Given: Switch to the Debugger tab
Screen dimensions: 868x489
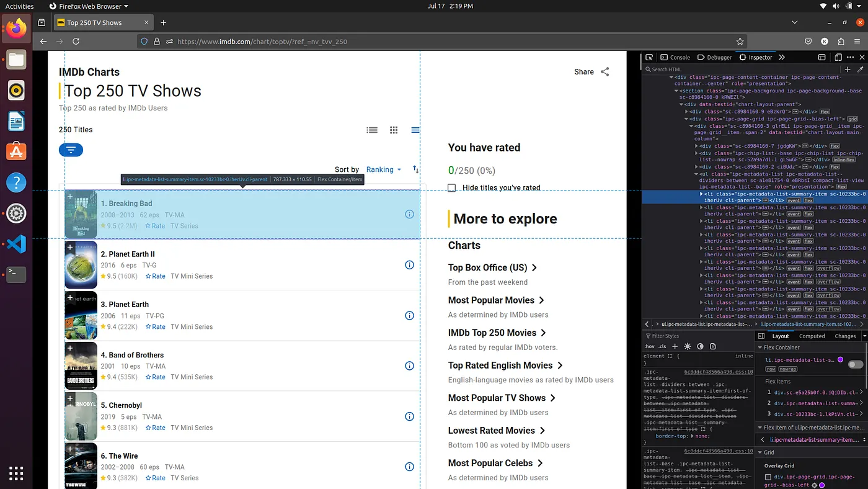Looking at the screenshot, I should [x=715, y=57].
